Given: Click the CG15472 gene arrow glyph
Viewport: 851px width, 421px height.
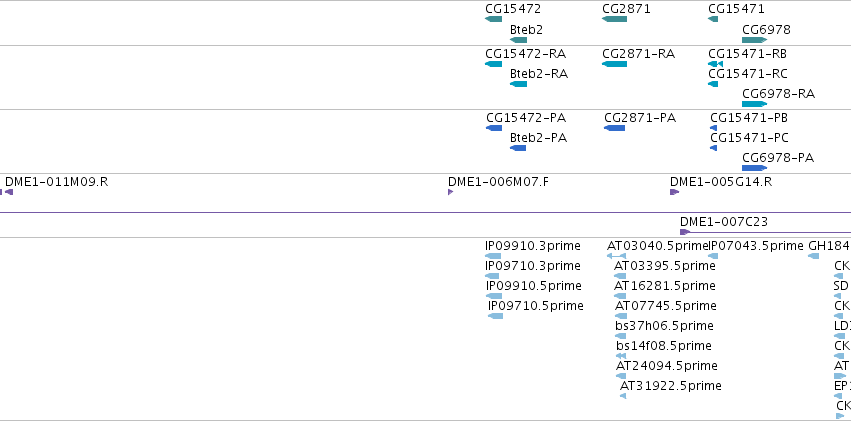Looking at the screenshot, I should coord(494,19).
